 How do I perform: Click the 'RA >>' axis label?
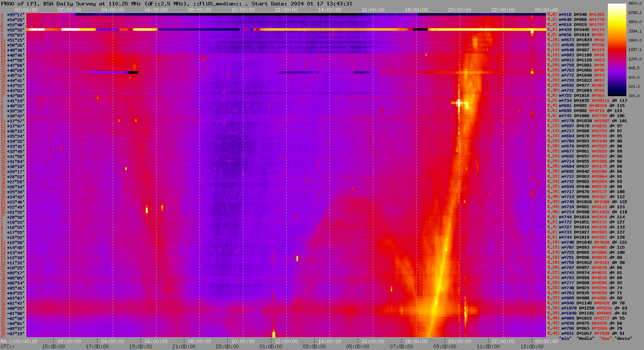(7, 341)
